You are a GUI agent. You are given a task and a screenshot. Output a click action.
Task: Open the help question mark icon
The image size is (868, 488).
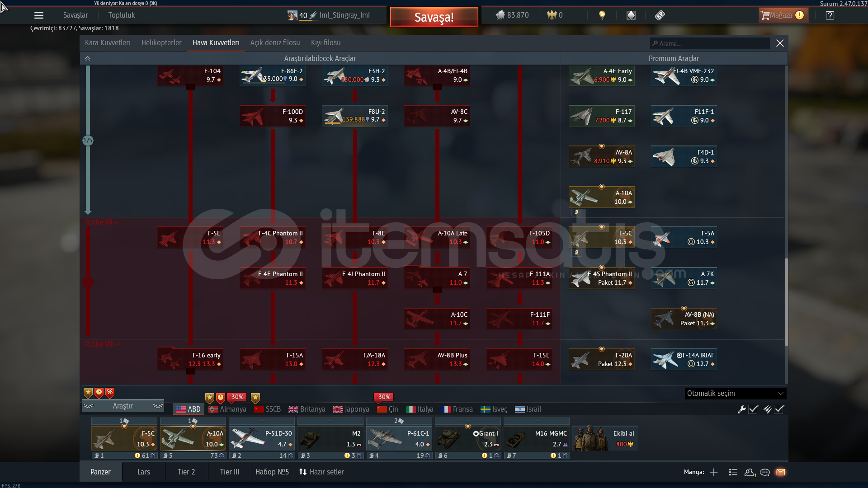pos(830,15)
